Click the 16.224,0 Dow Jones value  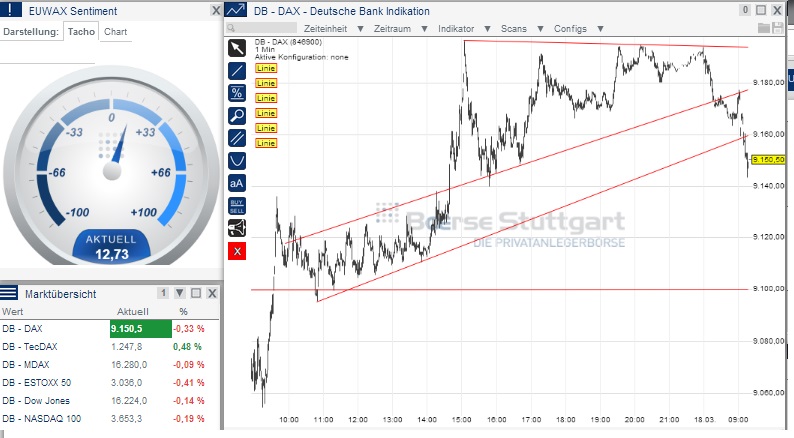pos(129,401)
